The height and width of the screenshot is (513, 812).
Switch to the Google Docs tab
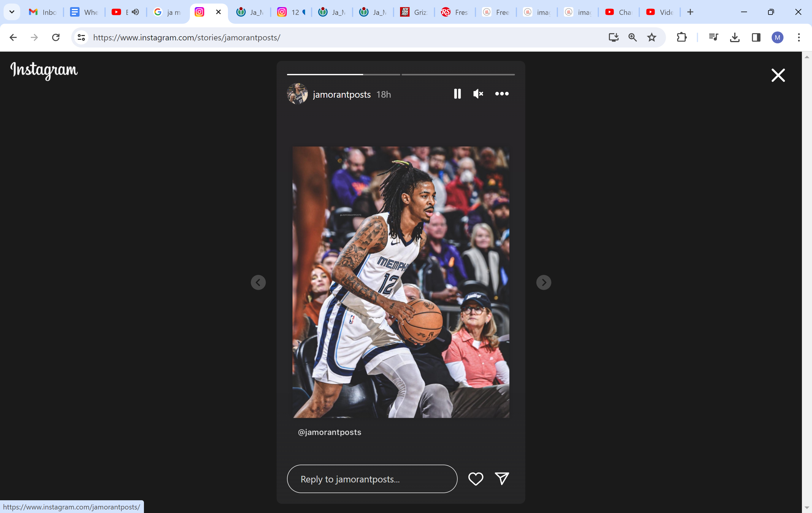84,12
